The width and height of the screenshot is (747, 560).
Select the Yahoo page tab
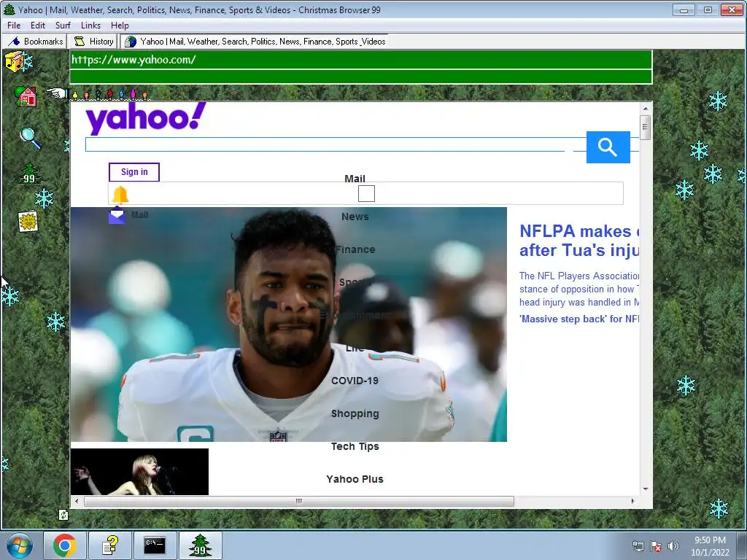(x=255, y=42)
